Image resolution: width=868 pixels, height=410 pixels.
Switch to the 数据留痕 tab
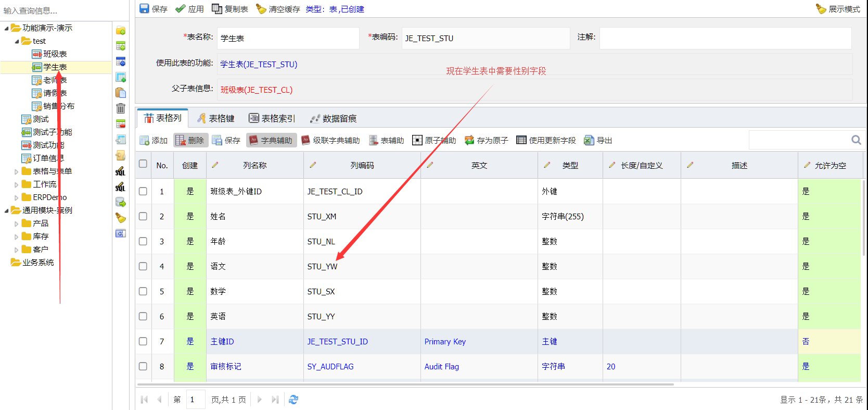tap(333, 118)
